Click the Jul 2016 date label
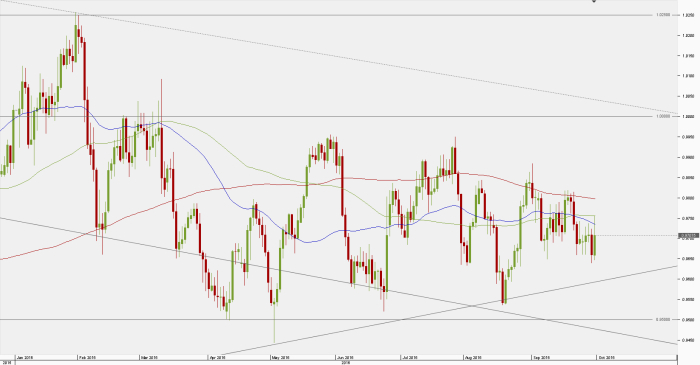 [x=410, y=357]
